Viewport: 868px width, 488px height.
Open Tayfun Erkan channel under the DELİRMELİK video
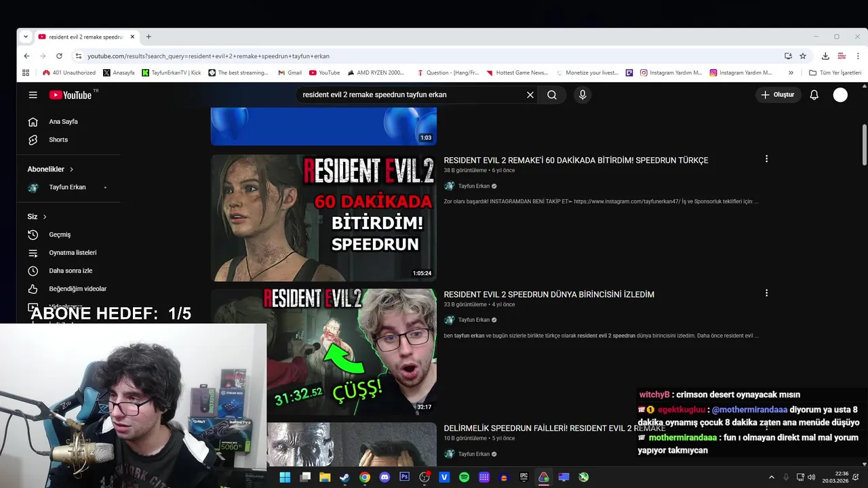tap(474, 454)
